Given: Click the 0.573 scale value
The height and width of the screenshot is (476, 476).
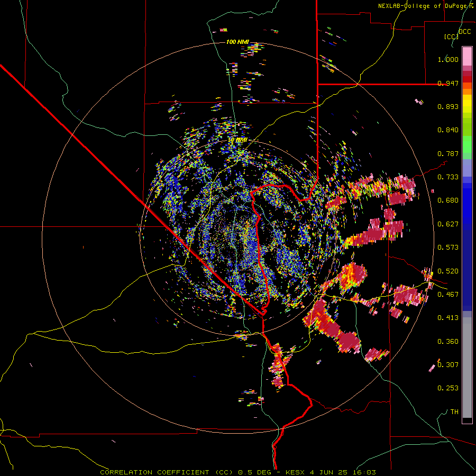Looking at the screenshot, I should 448,248.
